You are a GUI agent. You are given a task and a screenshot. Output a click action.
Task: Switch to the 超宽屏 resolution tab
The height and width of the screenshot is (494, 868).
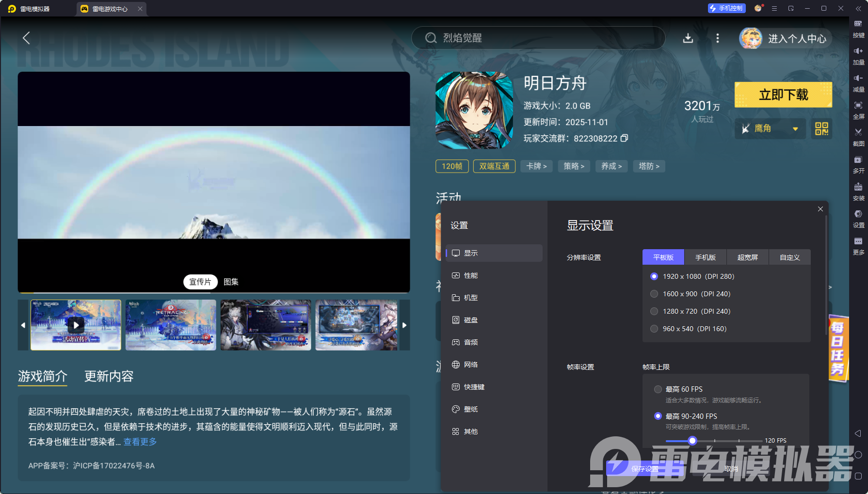point(748,257)
